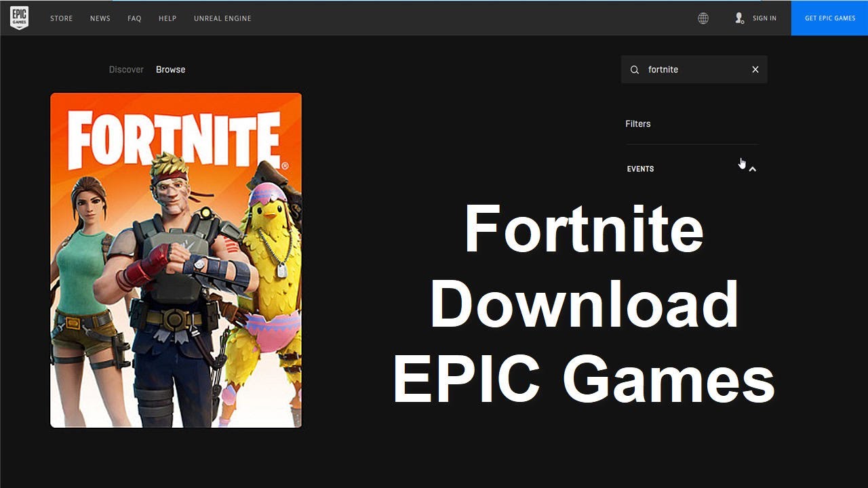Collapse the Events filter section
Viewport: 868px width, 488px height.
coord(752,169)
